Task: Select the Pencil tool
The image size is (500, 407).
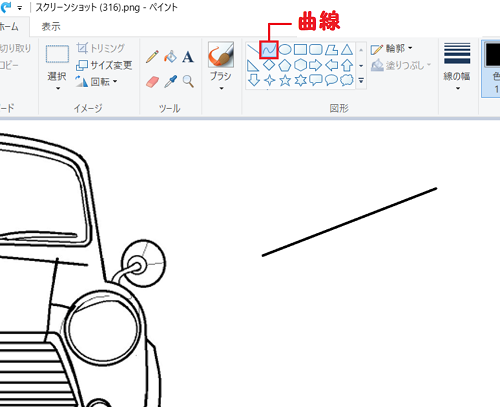Action: tap(152, 57)
